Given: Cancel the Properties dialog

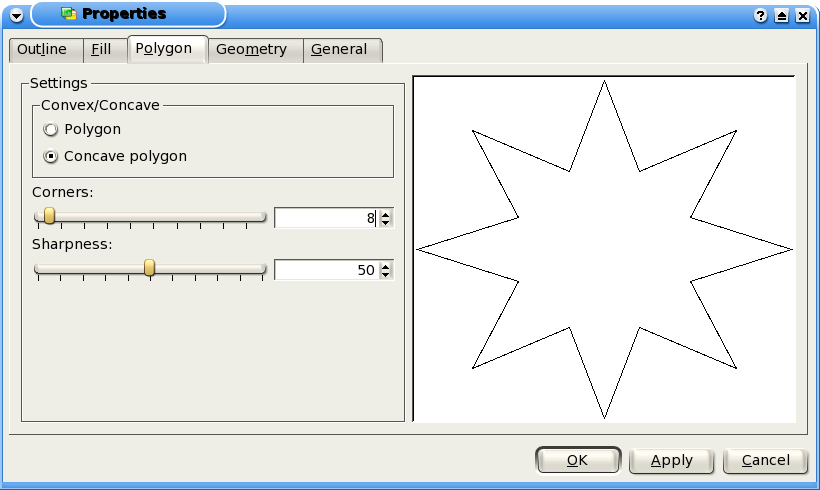Looking at the screenshot, I should tap(764, 460).
